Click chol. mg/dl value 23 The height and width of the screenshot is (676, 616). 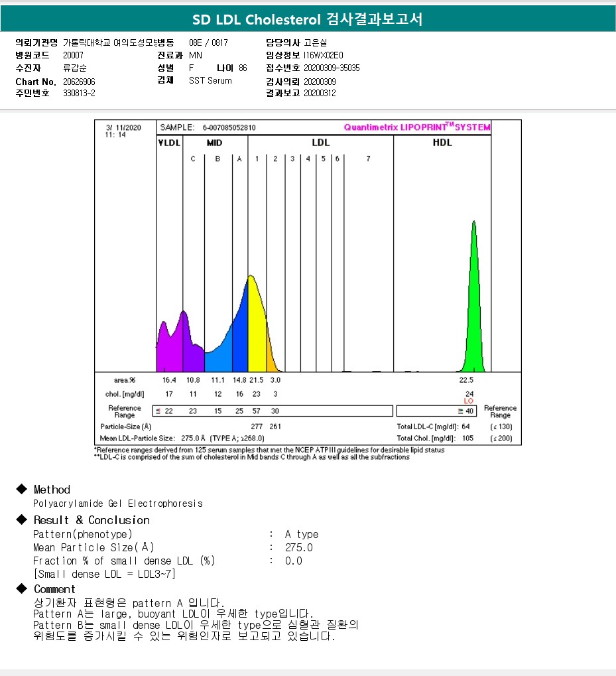[257, 394]
